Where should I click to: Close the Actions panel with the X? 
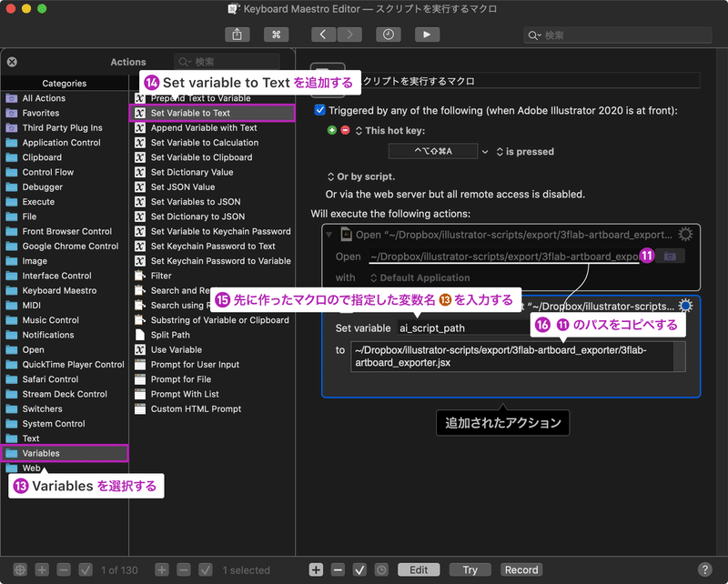12,62
